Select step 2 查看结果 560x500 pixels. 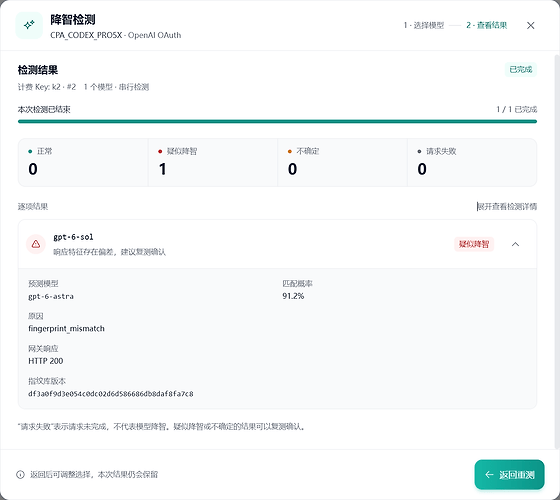pyautogui.click(x=486, y=25)
